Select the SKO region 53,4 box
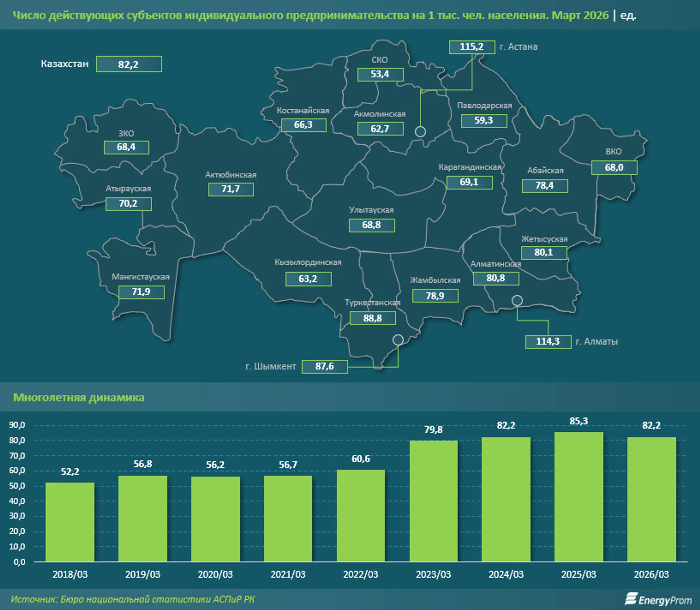The height and width of the screenshot is (610, 700). point(380,74)
